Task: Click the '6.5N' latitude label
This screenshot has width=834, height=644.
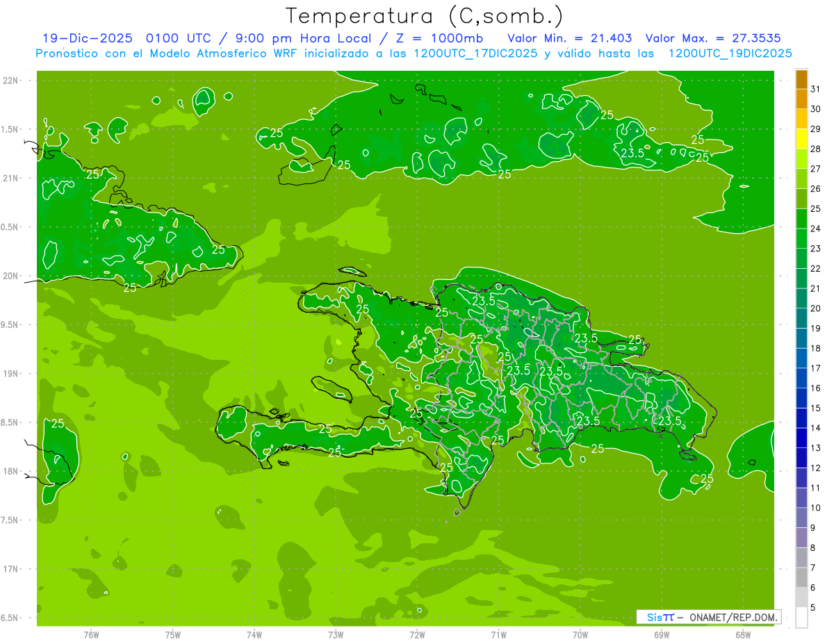Action: tap(10, 618)
